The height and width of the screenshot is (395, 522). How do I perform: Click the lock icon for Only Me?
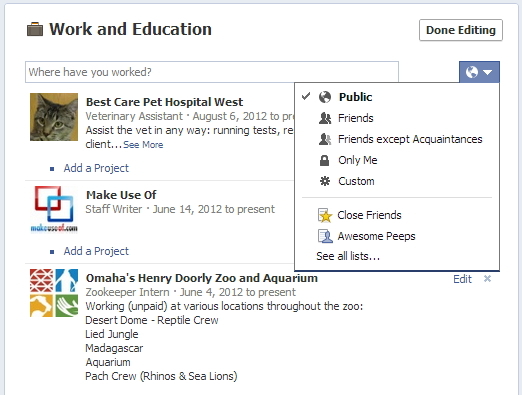click(324, 160)
